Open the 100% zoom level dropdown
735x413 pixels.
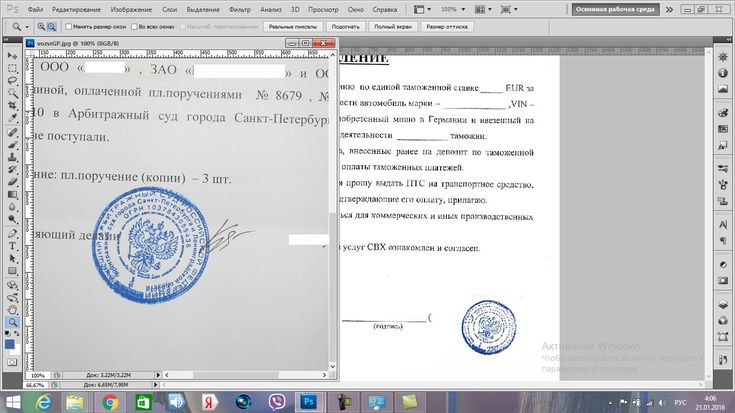453,9
